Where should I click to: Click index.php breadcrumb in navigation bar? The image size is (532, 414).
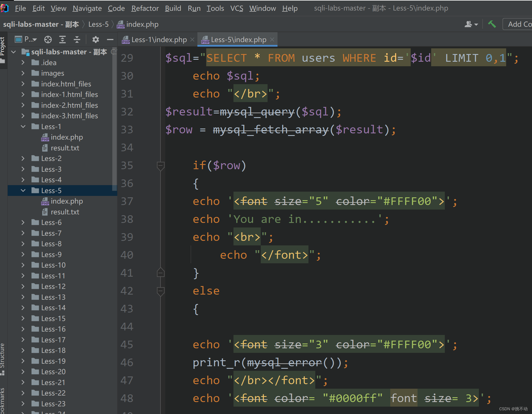[138, 24]
